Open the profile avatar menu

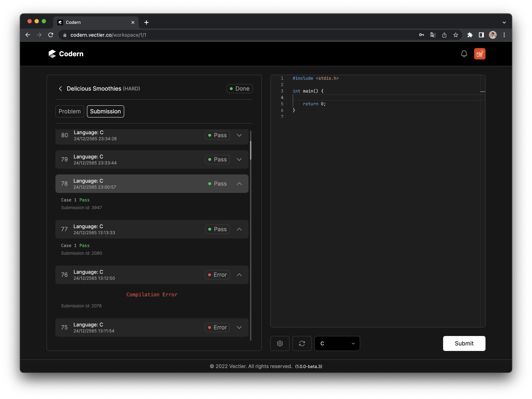point(480,54)
